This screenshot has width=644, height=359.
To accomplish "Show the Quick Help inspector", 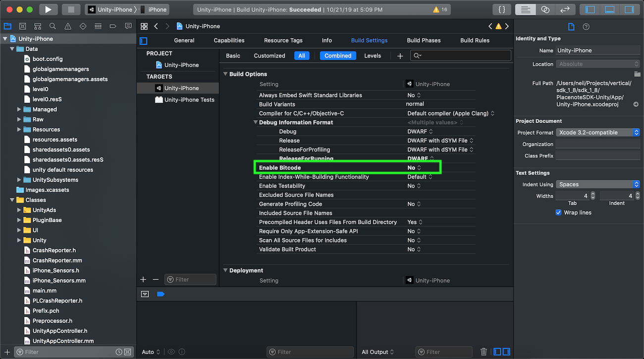I will (x=586, y=27).
